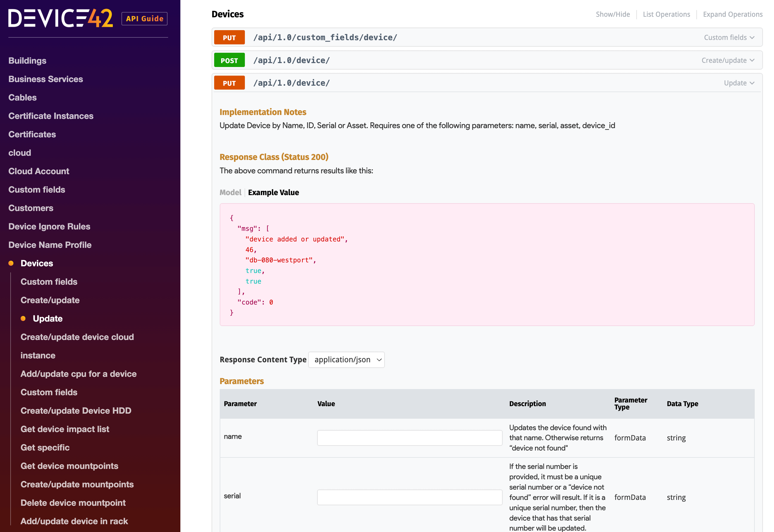774x532 pixels.
Task: Click Expand Operations
Action: tap(732, 14)
